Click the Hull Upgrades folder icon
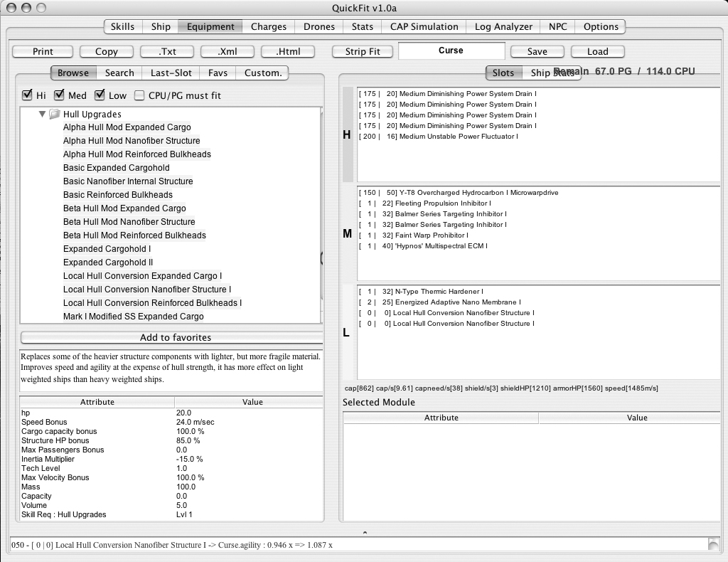Image resolution: width=728 pixels, height=562 pixels. click(55, 114)
